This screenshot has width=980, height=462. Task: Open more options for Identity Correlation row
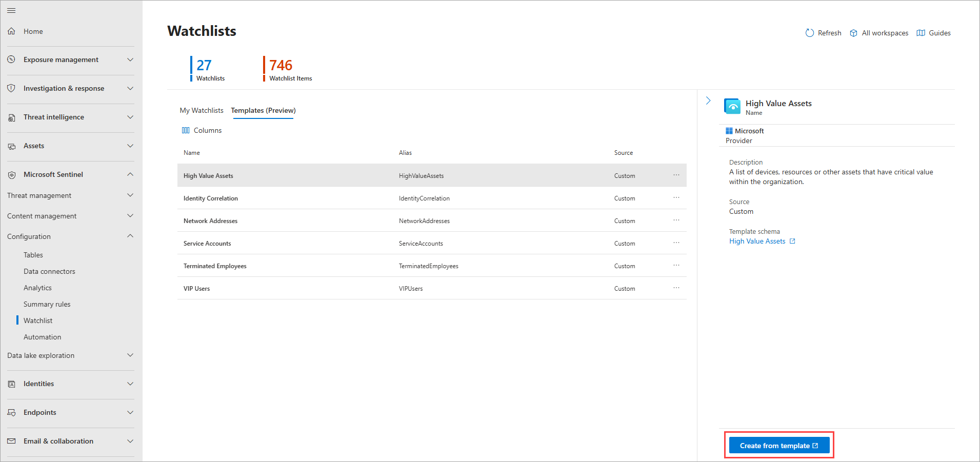tap(676, 198)
